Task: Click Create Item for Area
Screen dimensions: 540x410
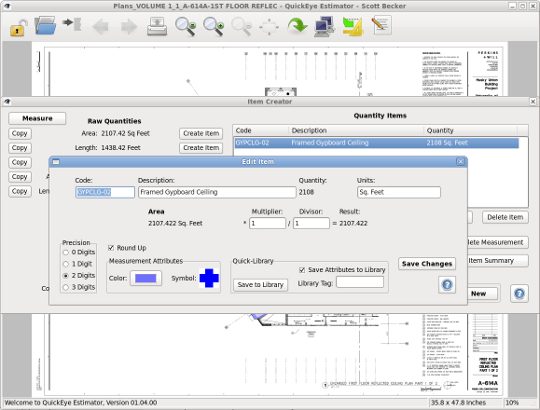Action: tap(201, 133)
